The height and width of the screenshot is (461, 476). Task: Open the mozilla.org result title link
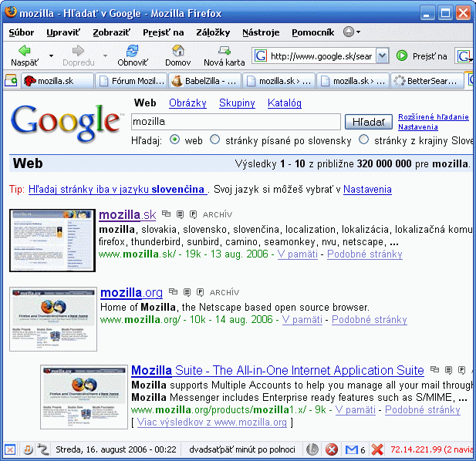131,293
